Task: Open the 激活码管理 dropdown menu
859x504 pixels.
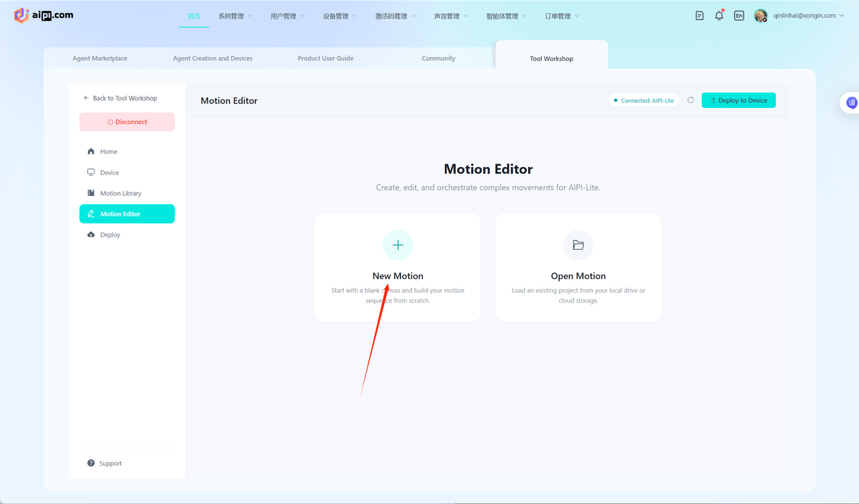Action: tap(395, 16)
